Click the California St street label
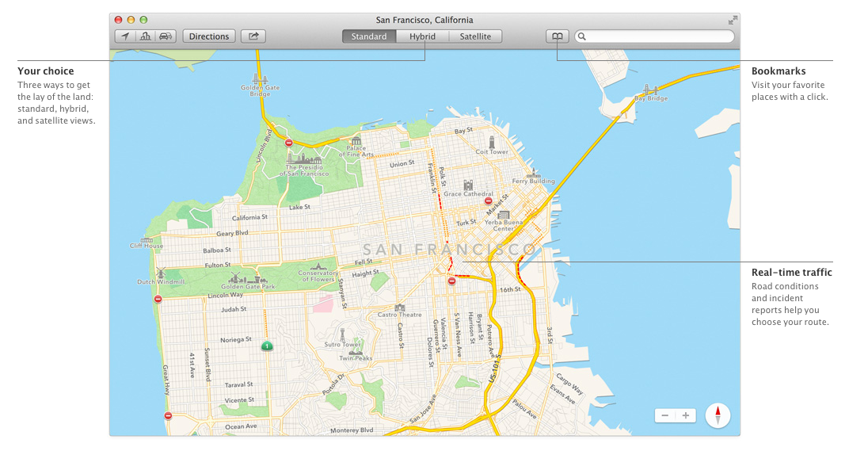This screenshot has width=868, height=470. point(249,217)
